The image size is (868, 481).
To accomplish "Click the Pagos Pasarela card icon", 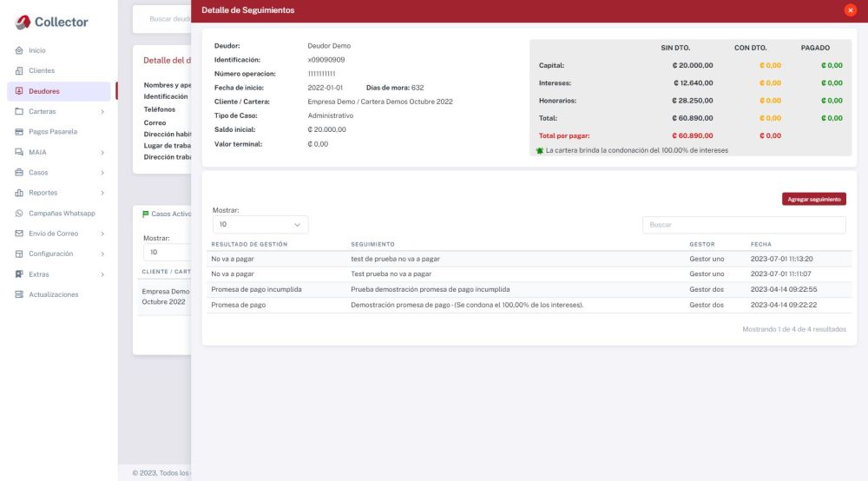I will 19,132.
